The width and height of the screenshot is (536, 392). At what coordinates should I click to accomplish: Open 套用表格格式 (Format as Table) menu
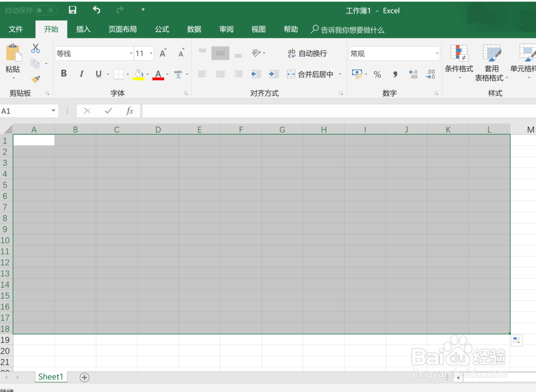(492, 63)
